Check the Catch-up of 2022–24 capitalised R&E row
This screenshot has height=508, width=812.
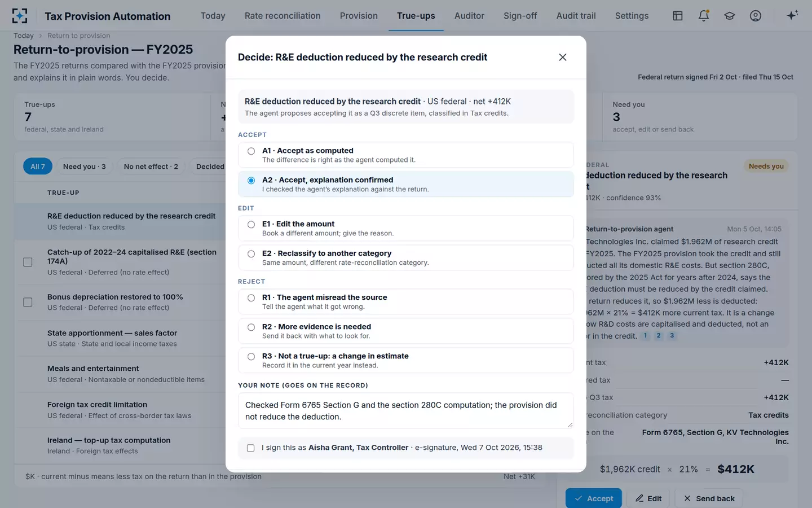(x=28, y=262)
